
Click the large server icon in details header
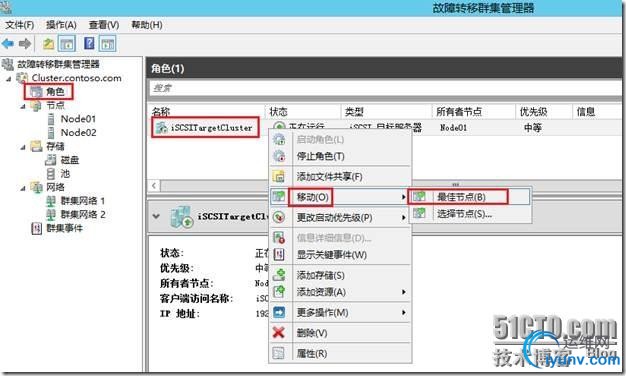click(182, 217)
